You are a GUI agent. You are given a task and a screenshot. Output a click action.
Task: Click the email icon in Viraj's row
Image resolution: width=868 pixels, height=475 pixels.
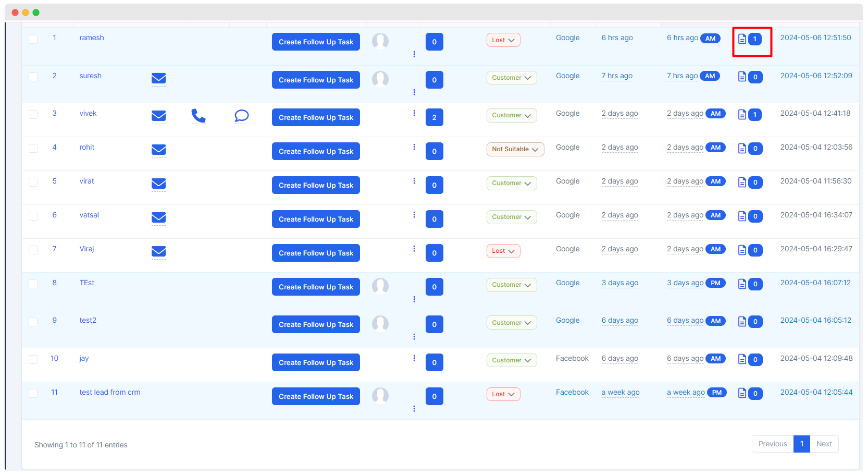click(x=158, y=251)
